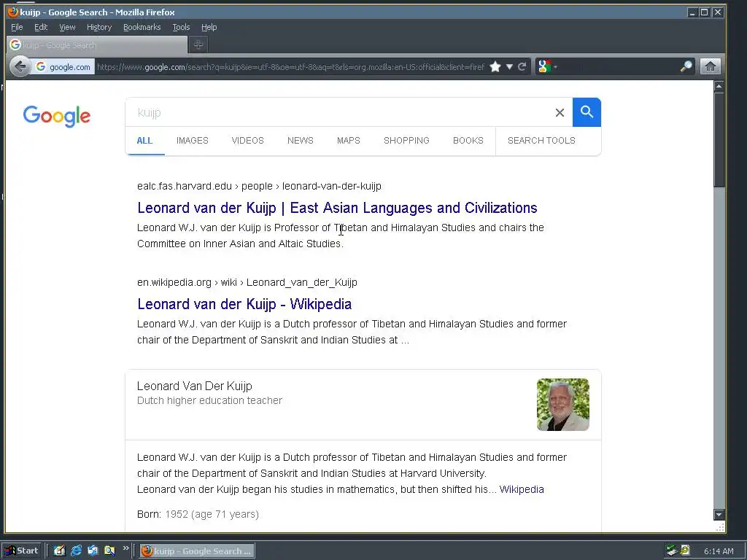Click the Google logo
747x560 pixels.
(x=57, y=116)
